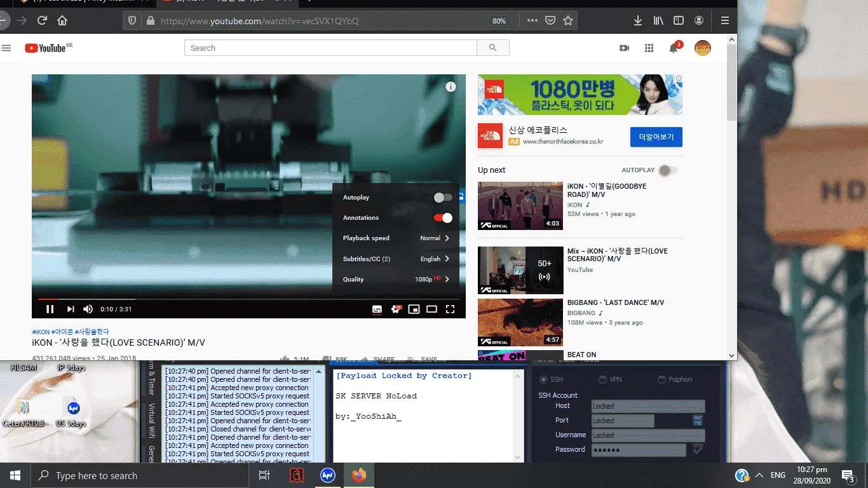Close the settings gear menu in the player
This screenshot has width=868, height=488.
click(x=396, y=309)
